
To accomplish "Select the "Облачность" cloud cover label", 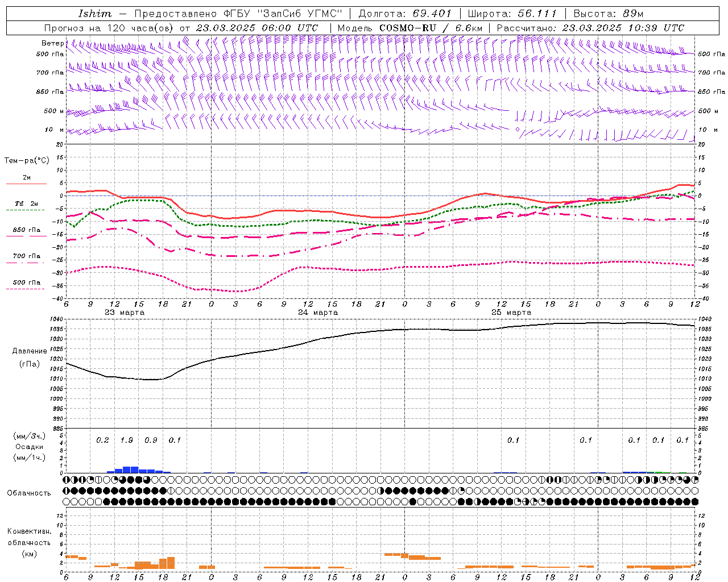I will (29, 493).
